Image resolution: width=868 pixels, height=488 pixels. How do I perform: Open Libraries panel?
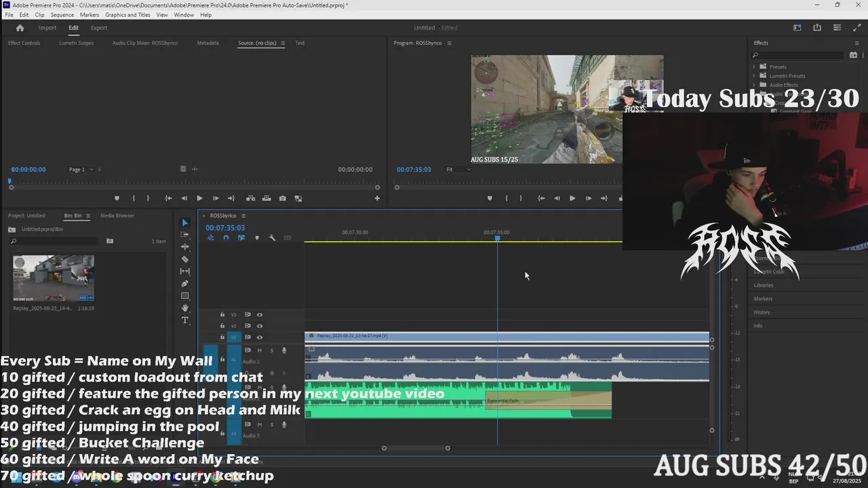(764, 285)
